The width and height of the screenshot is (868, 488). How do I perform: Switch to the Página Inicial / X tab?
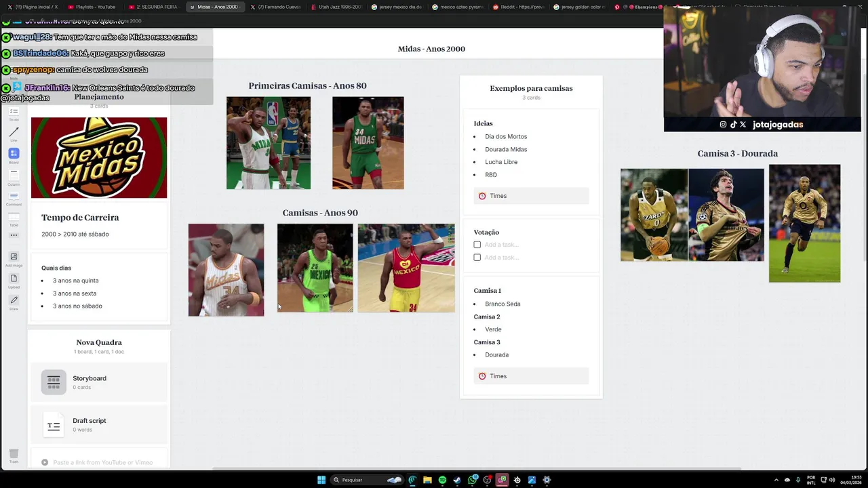click(34, 7)
